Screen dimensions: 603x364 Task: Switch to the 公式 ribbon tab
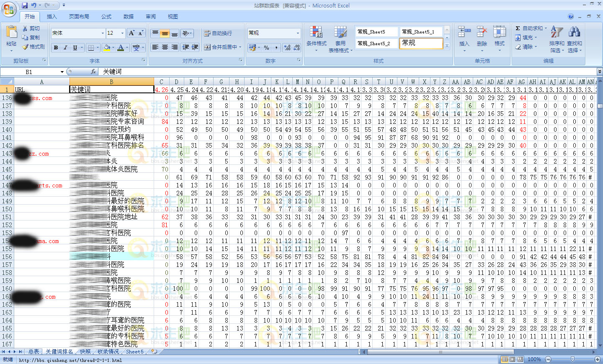[106, 17]
